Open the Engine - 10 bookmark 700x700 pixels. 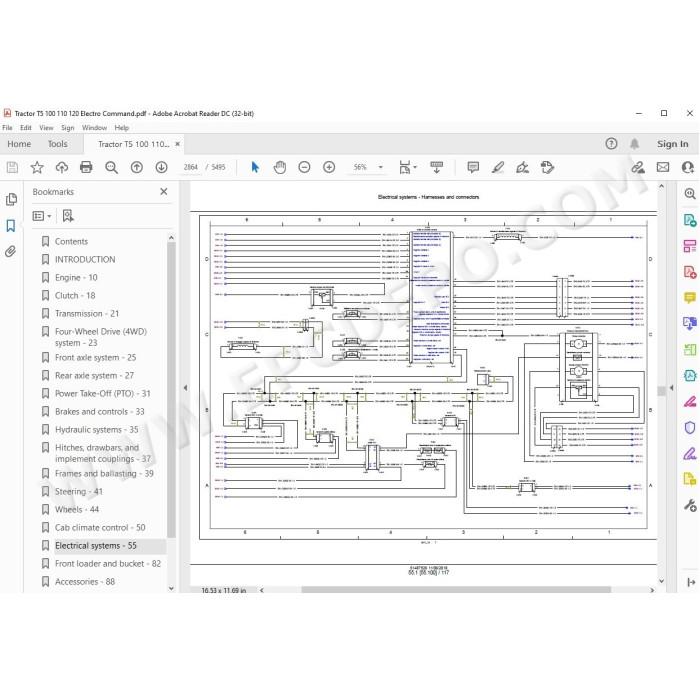76,278
